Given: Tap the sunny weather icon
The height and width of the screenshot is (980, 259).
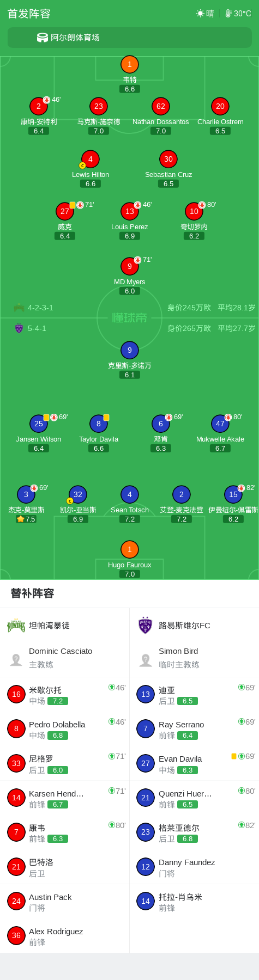Looking at the screenshot, I should click(x=200, y=14).
